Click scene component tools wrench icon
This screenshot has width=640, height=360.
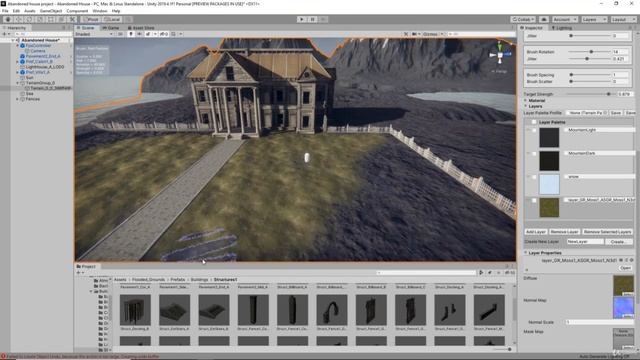point(406,34)
